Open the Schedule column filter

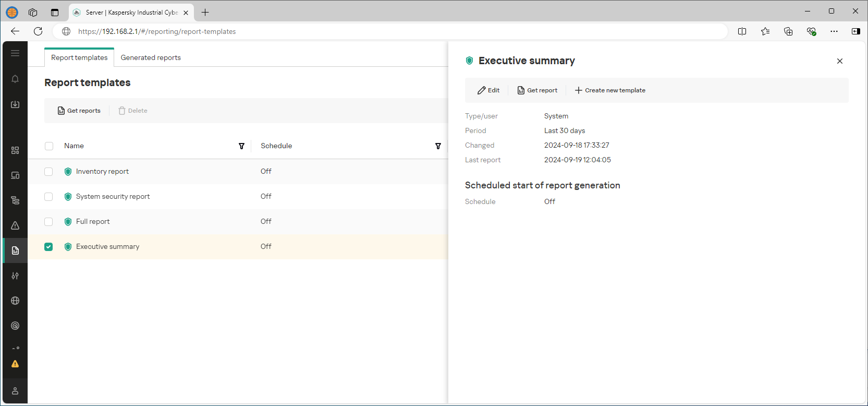[438, 146]
